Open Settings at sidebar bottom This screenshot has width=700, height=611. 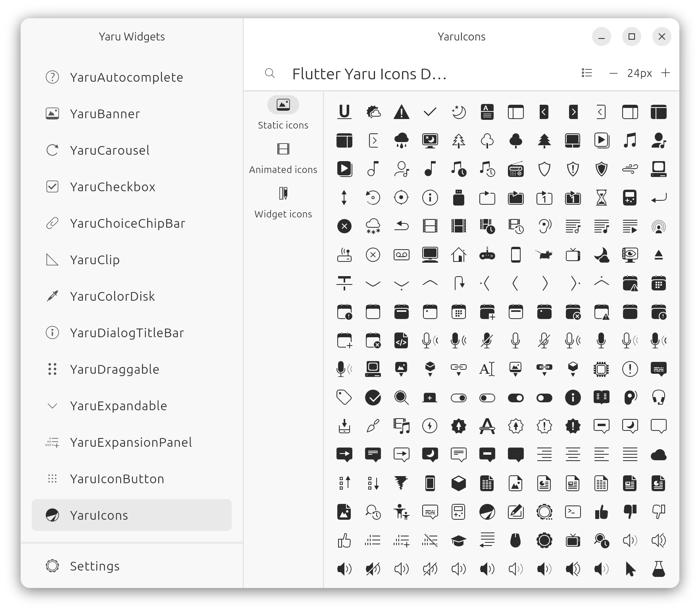pos(132,566)
